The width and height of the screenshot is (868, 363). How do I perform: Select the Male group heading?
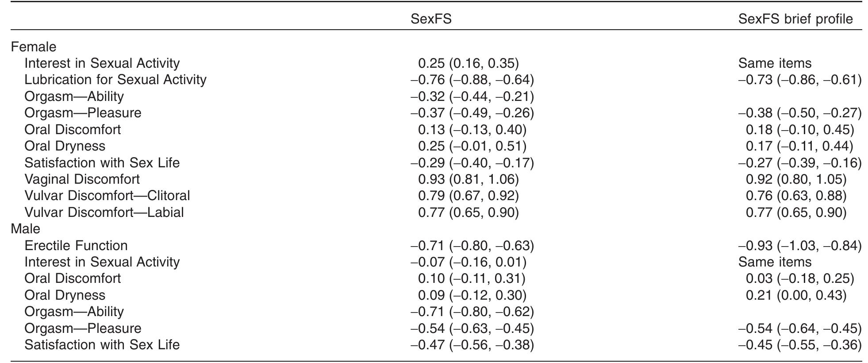(25, 229)
